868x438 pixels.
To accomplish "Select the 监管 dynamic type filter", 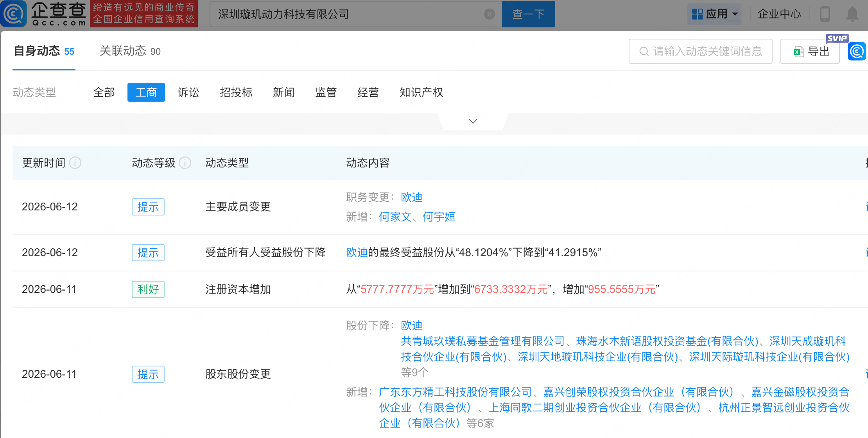I will click(x=326, y=92).
